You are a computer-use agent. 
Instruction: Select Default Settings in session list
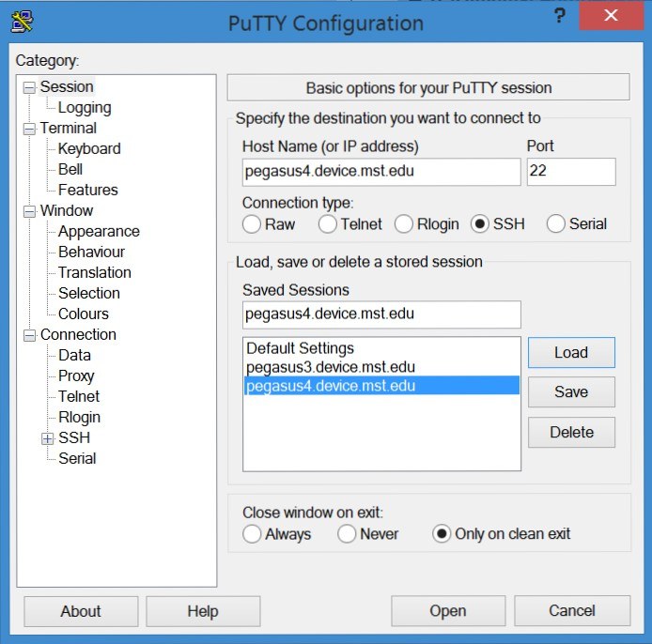click(300, 348)
